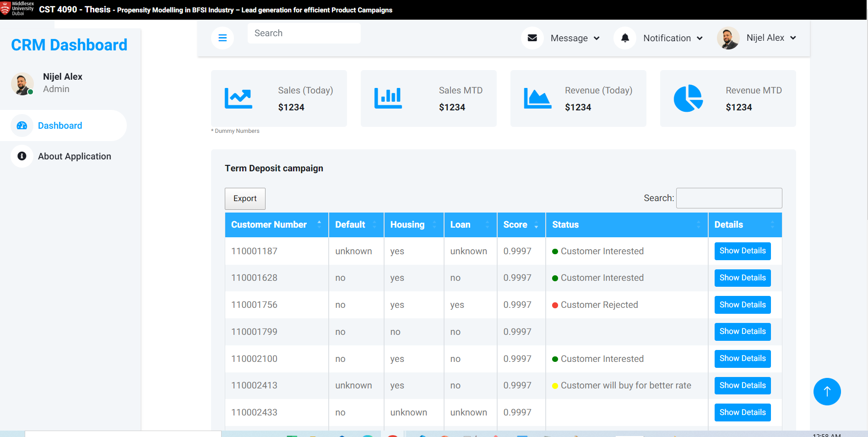Click Nijel Alex profile avatar in the sidebar

click(22, 84)
